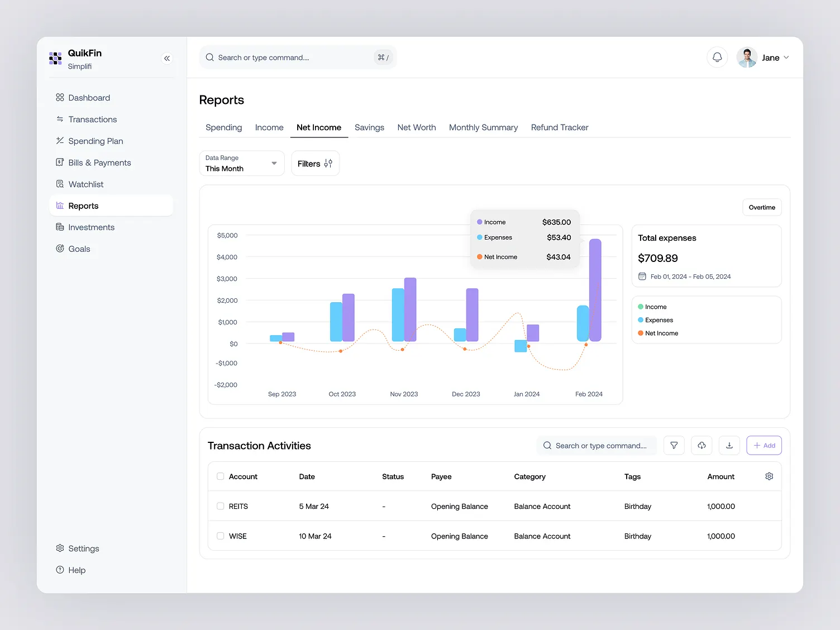Screen dimensions: 840x630
Task: Click the download icon button
Action: pyautogui.click(x=729, y=446)
